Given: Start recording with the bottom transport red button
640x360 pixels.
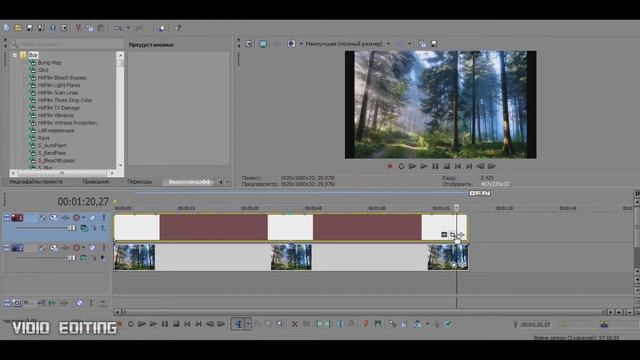Looking at the screenshot, I should point(120,324).
